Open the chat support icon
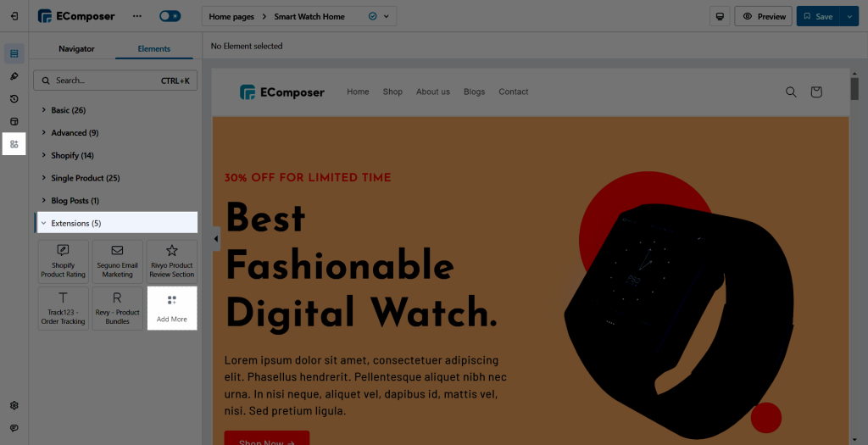Viewport: 868px width, 445px height. click(x=14, y=428)
